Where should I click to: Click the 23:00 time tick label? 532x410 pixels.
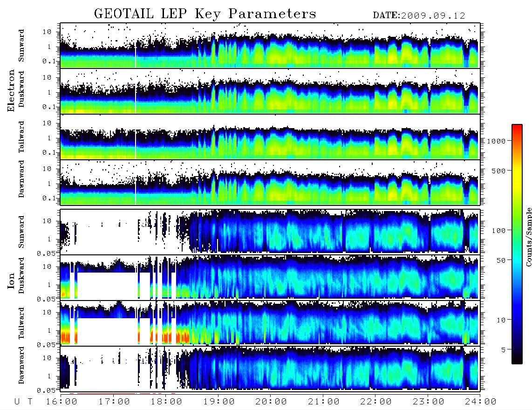428,402
